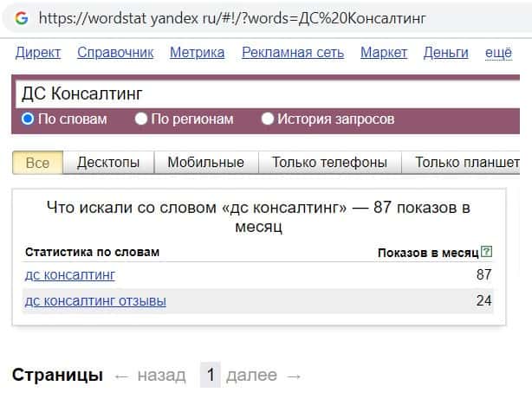Click the Показов в месяц column header

[428, 253]
